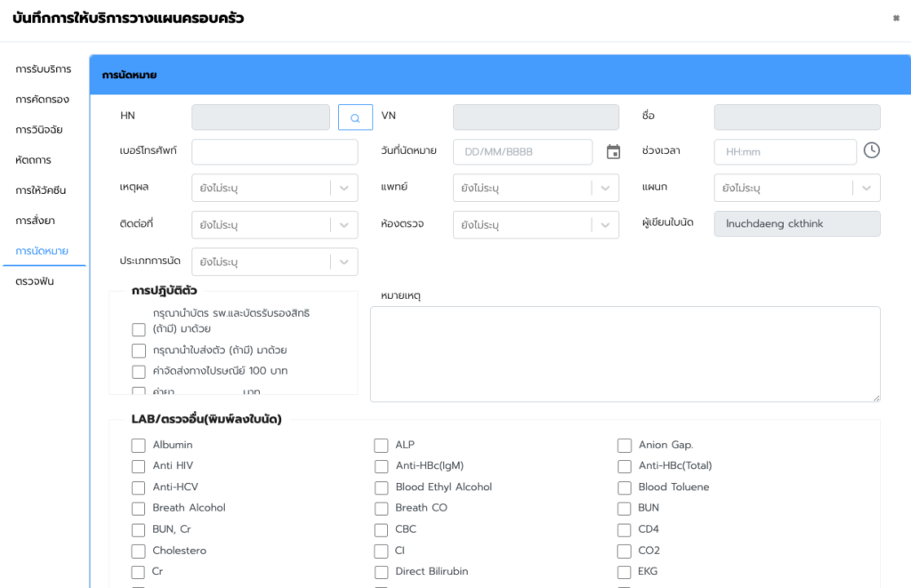The width and height of the screenshot is (911, 588).
Task: Expand the แผนก dropdown
Action: click(x=796, y=189)
